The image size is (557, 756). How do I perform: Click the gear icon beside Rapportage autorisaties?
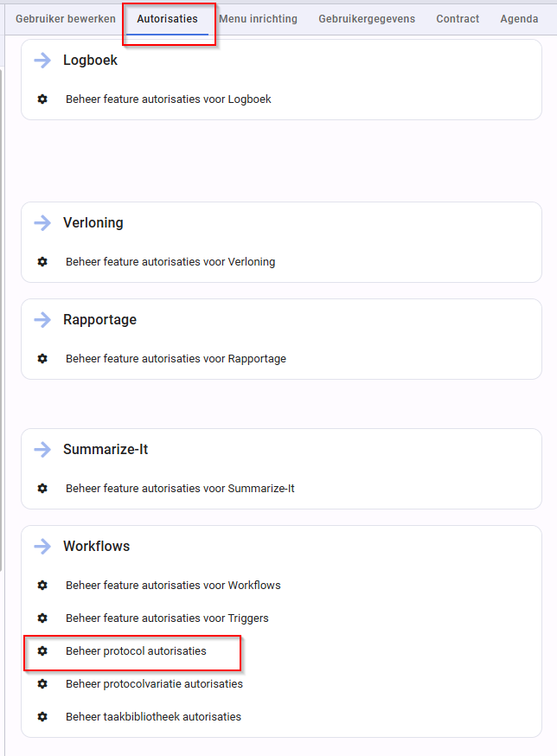point(42,358)
